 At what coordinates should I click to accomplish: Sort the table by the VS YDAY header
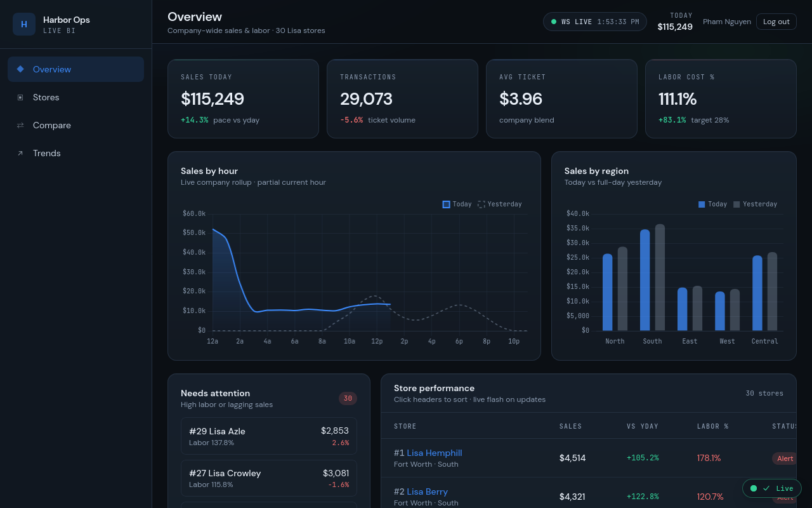(x=643, y=426)
